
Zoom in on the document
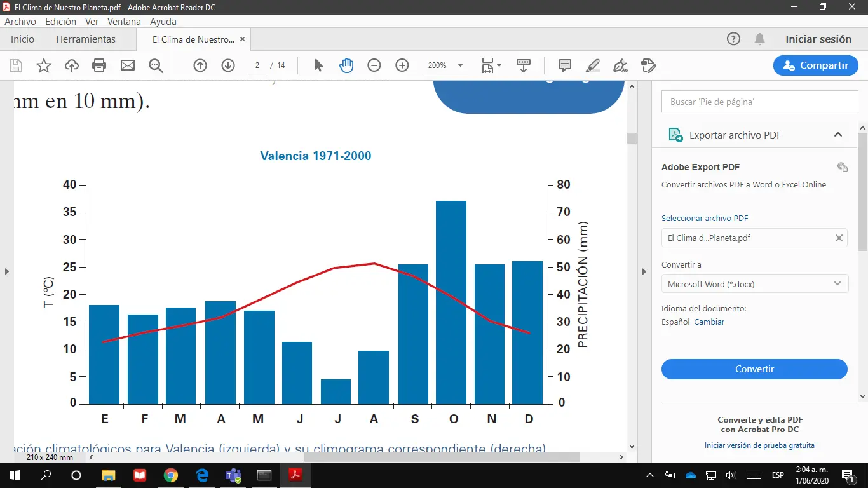[x=402, y=65]
